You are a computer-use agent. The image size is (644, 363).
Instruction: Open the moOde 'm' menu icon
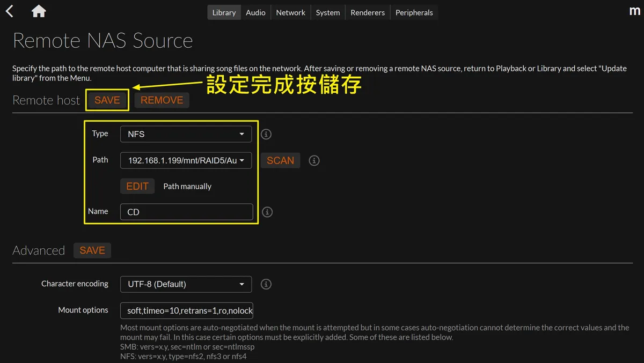tap(634, 11)
